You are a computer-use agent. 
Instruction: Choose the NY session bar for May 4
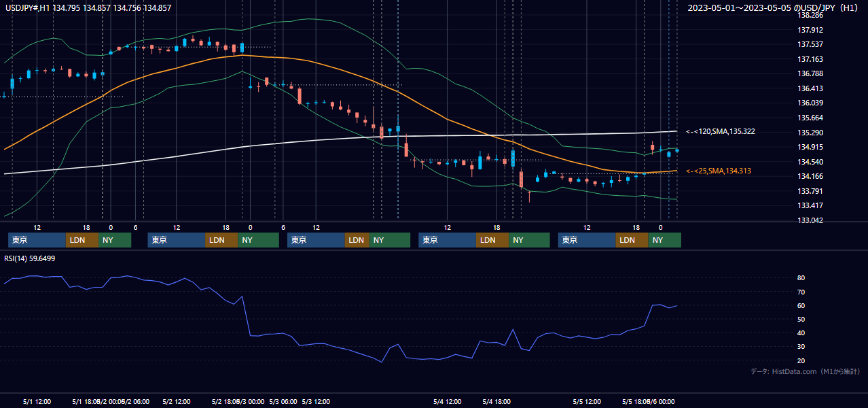pos(529,240)
